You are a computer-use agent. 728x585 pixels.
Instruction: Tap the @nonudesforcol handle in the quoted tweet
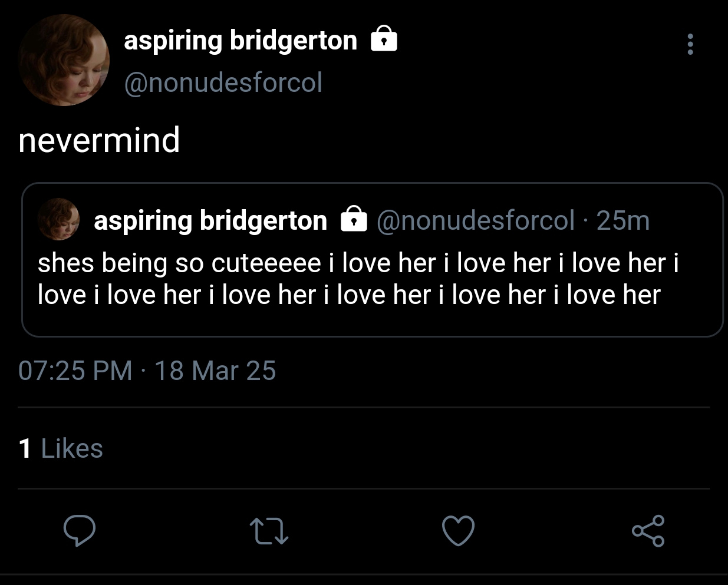click(x=475, y=221)
